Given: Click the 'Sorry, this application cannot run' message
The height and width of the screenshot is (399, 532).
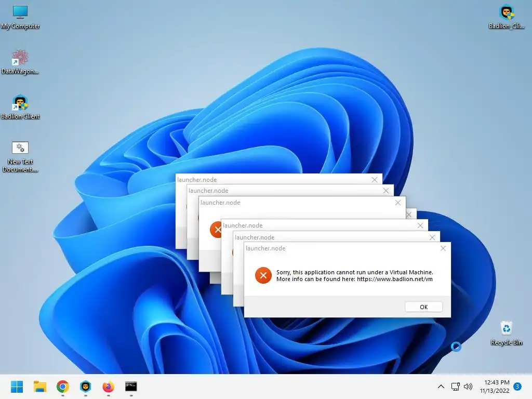Looking at the screenshot, I should point(354,272).
